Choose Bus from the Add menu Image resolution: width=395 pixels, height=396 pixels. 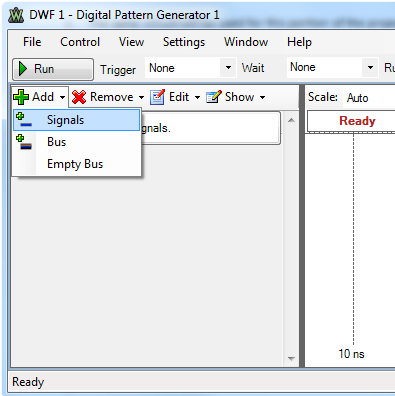[76, 142]
